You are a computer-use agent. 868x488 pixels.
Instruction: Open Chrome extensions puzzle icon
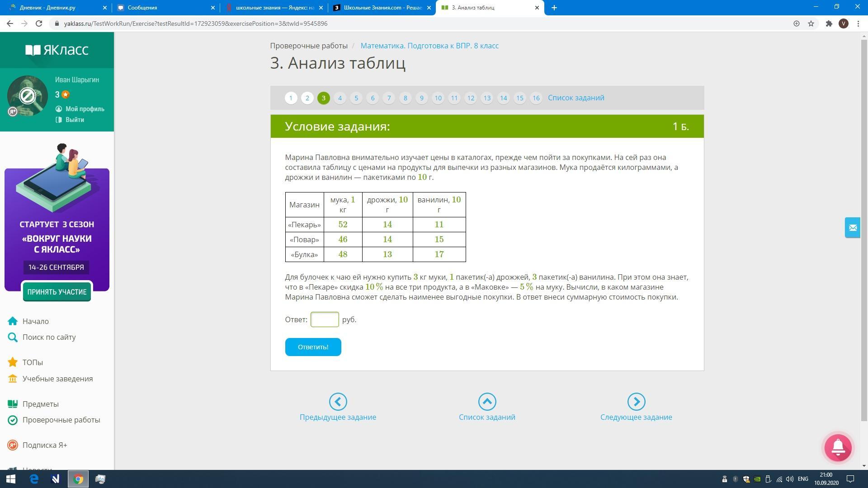click(x=829, y=23)
